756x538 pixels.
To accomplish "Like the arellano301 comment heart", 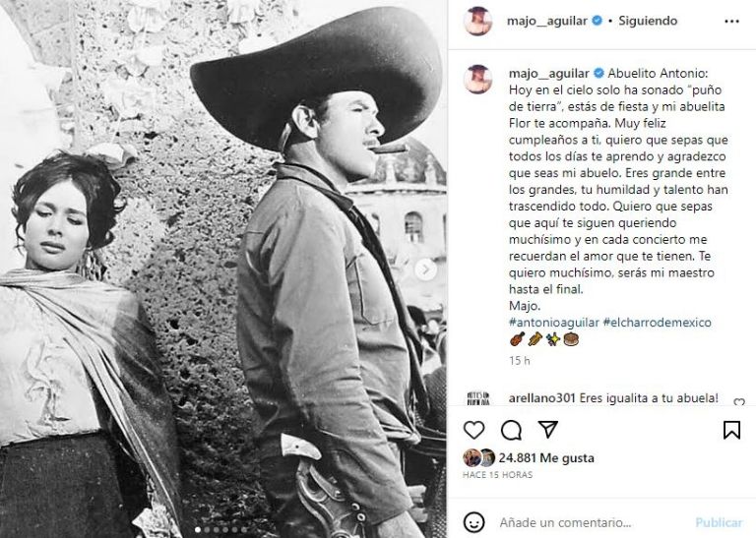I will coord(738,402).
